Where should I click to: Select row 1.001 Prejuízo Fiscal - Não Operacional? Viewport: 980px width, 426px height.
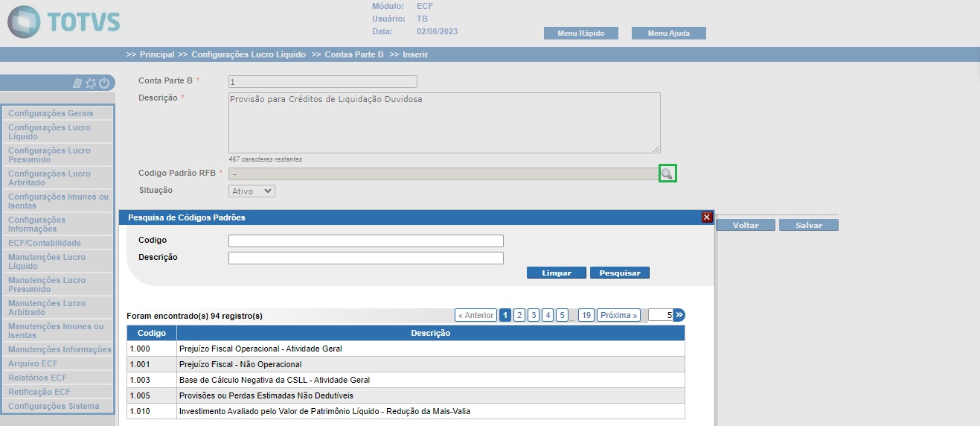pos(406,364)
